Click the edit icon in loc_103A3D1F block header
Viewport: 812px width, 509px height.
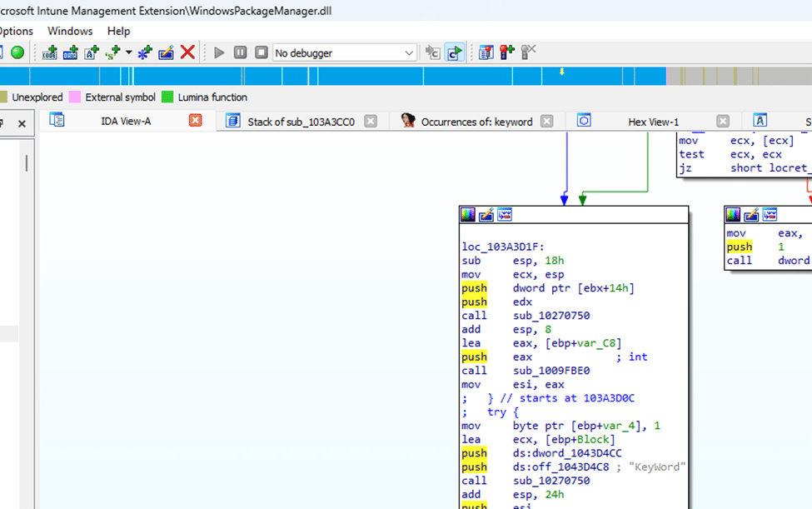coord(486,214)
